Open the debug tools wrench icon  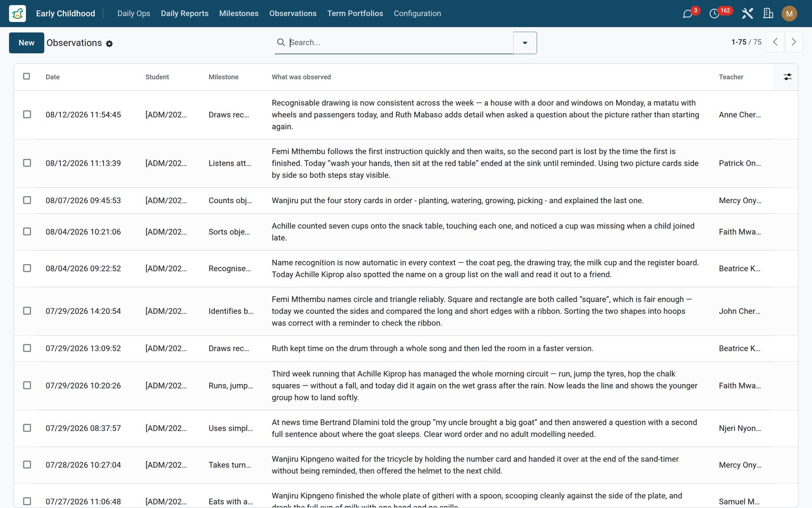pyautogui.click(x=747, y=14)
